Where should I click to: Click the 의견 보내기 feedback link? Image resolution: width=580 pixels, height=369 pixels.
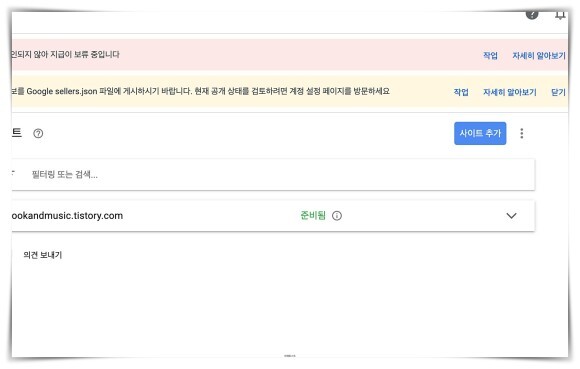click(43, 255)
